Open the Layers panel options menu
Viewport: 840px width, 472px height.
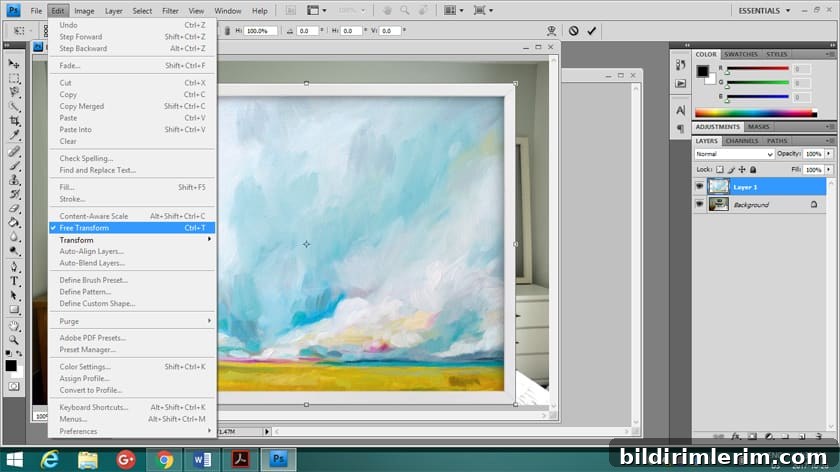(x=829, y=141)
